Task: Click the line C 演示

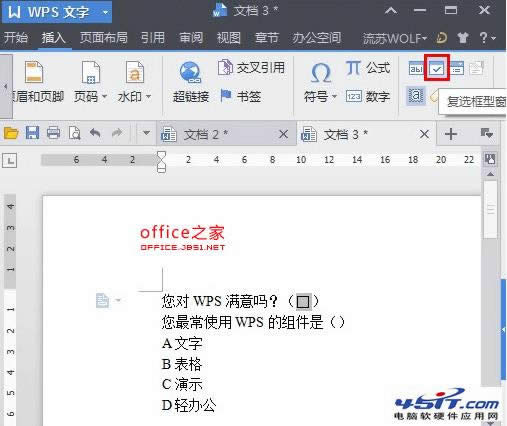Action: pos(182,385)
